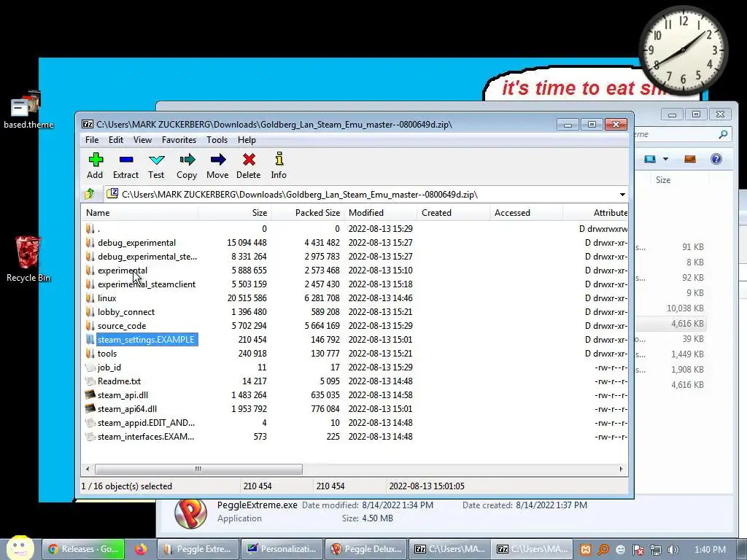Screen dimensions: 747x560
Task: Open the Edit menu
Action: pos(116,139)
